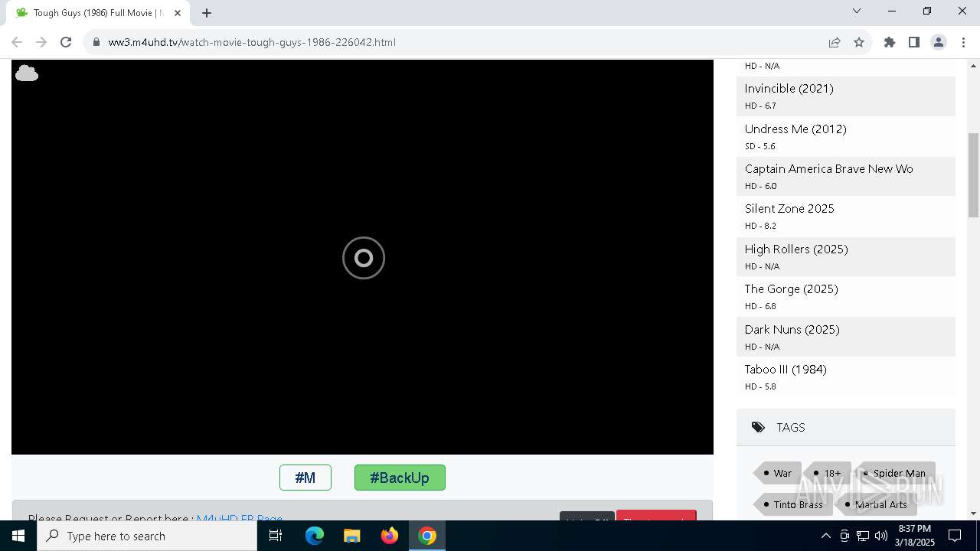This screenshot has height=551, width=980.
Task: Focus the address bar URL
Action: (x=252, y=42)
